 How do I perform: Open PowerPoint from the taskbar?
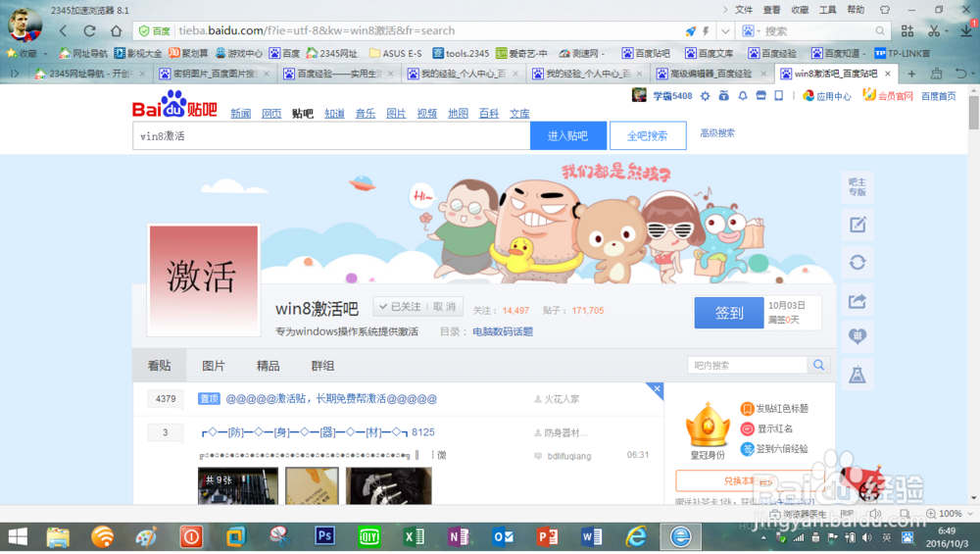548,536
